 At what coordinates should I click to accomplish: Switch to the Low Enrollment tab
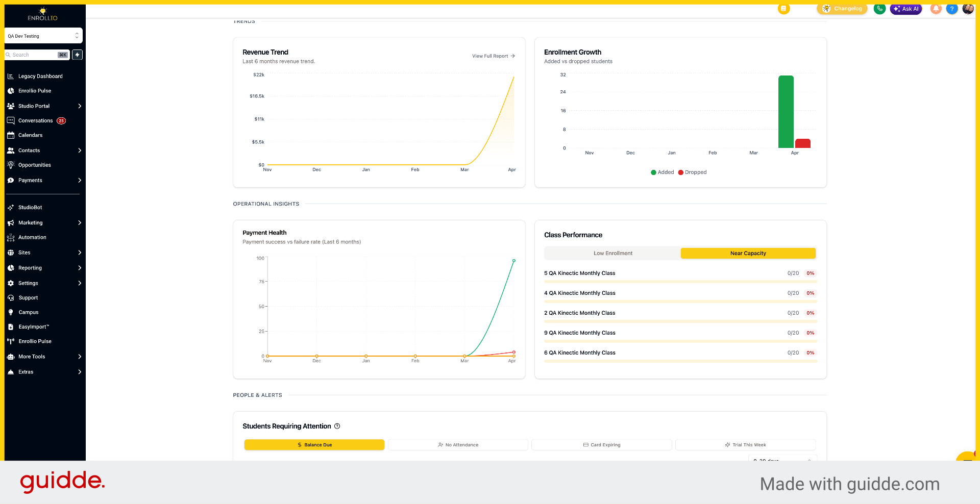[x=612, y=254]
